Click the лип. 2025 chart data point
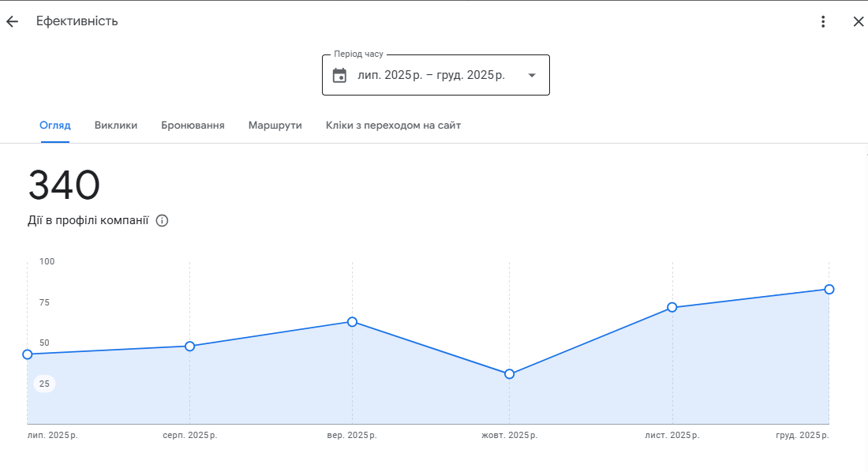Screen dimensions: 868x472 [x=28, y=354]
